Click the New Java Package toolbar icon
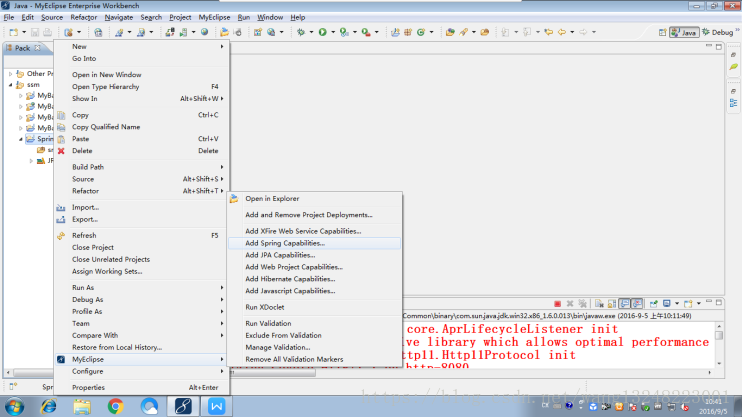The width and height of the screenshot is (742, 417). (408, 32)
